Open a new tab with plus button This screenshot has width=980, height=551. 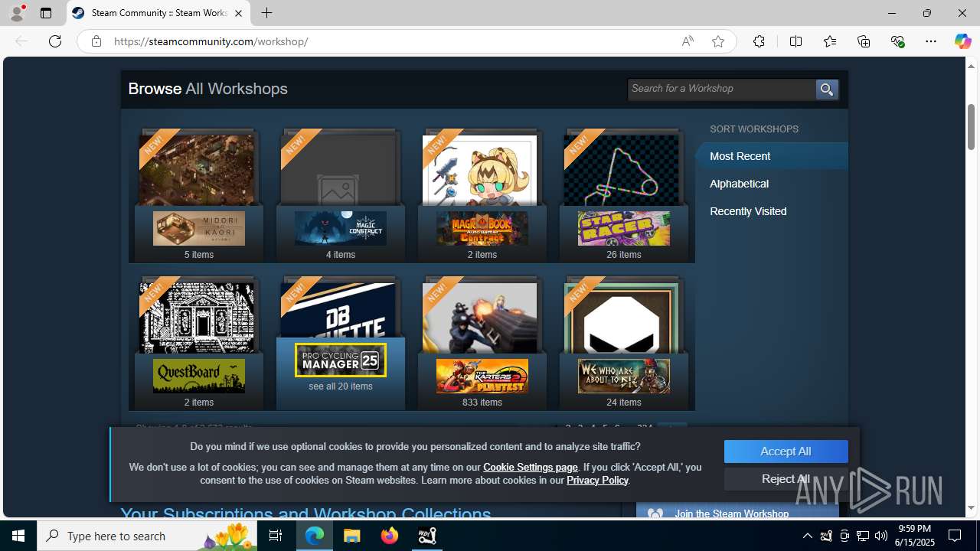266,13
